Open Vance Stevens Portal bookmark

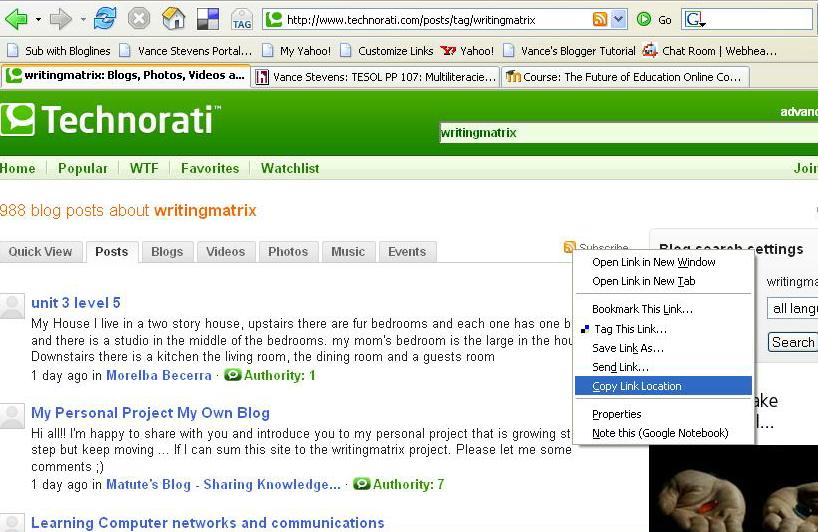185,51
